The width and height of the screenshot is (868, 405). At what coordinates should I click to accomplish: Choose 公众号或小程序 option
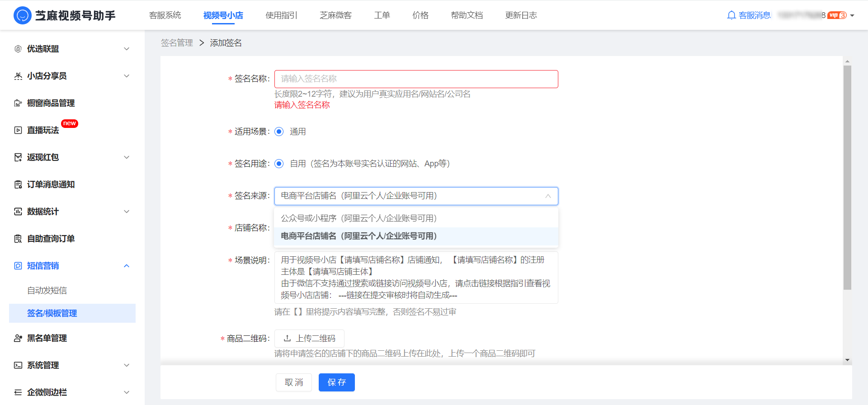coord(416,218)
